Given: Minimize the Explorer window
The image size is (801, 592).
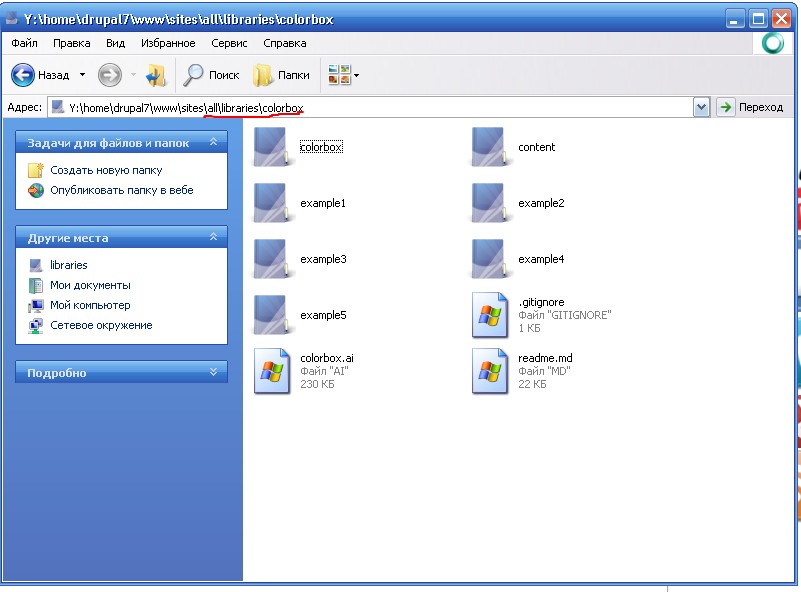Looking at the screenshot, I should pyautogui.click(x=735, y=19).
